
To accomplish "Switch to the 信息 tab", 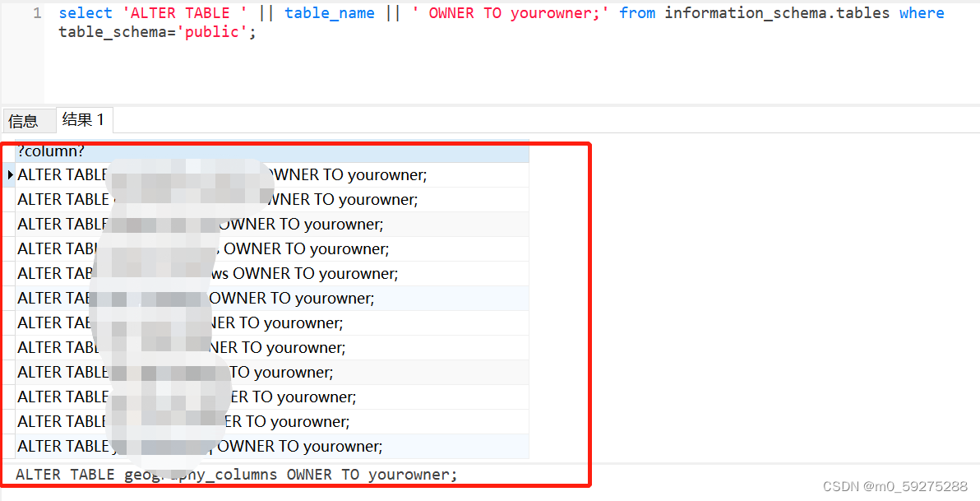I will [22, 120].
